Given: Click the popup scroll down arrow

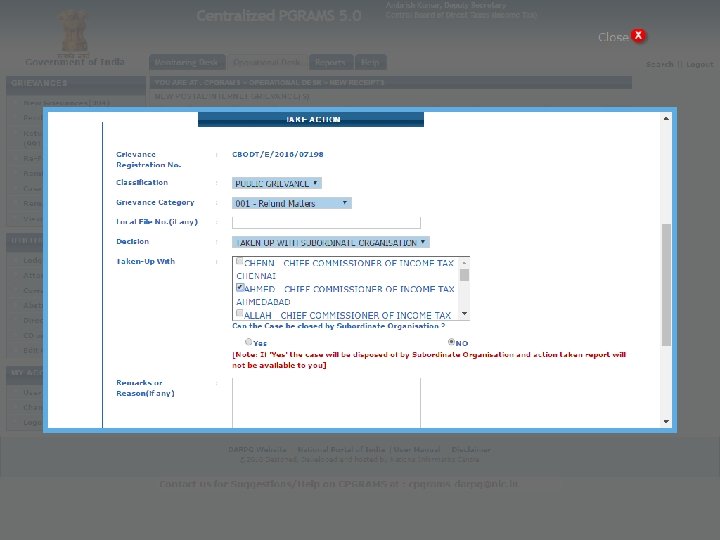Looking at the screenshot, I should click(x=666, y=421).
